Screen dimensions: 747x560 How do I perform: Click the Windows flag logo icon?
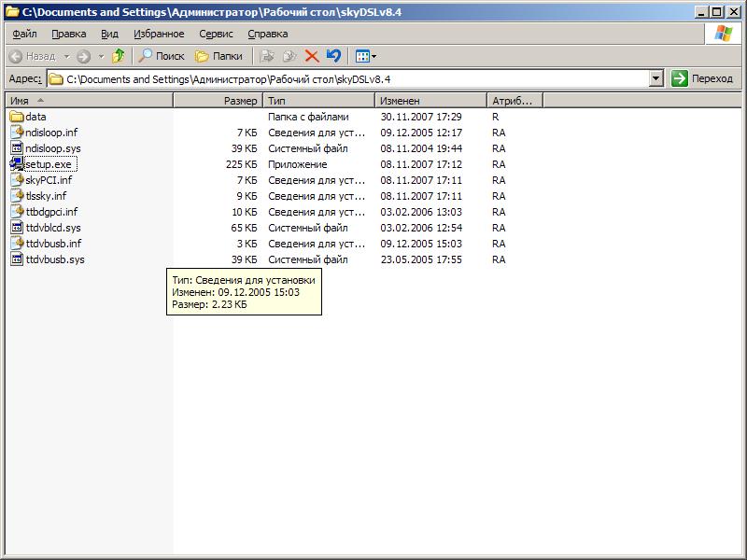point(723,34)
